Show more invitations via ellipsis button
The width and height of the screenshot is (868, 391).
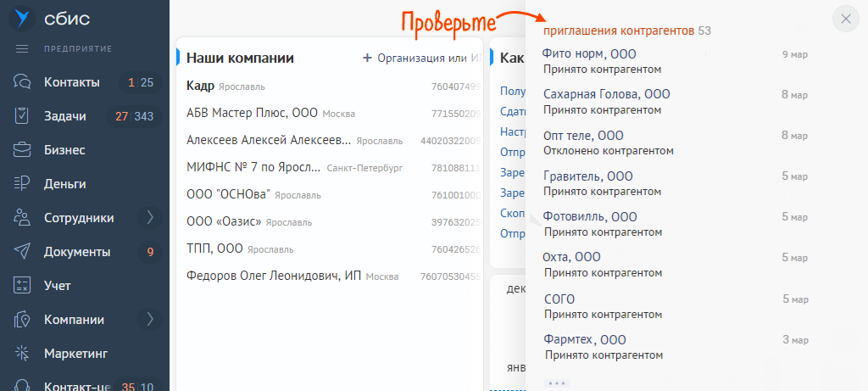coord(557,383)
